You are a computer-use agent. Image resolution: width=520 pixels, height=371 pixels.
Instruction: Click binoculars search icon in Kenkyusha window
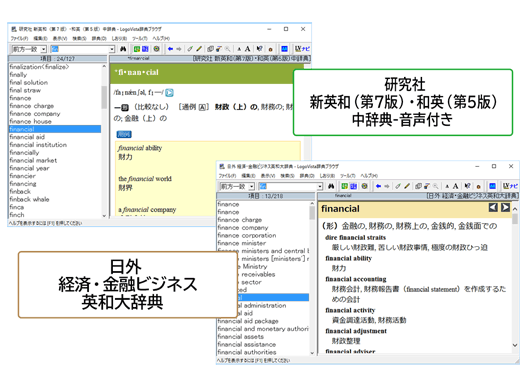[123, 49]
